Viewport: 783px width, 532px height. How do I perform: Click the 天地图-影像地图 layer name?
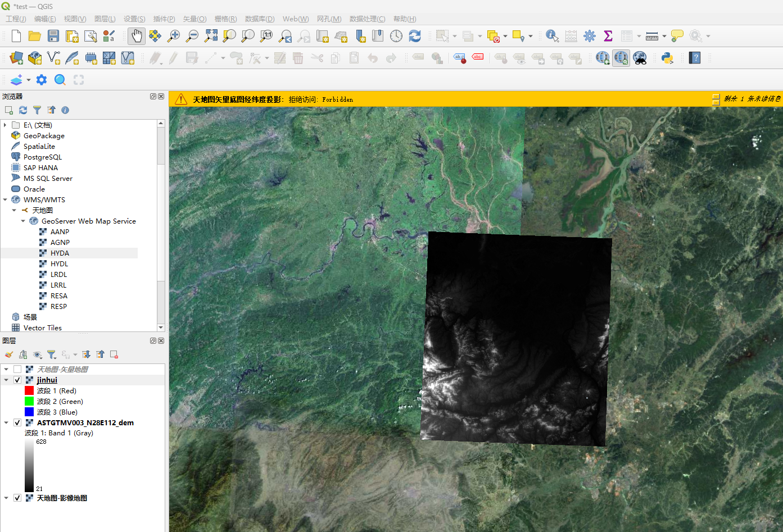(x=62, y=498)
